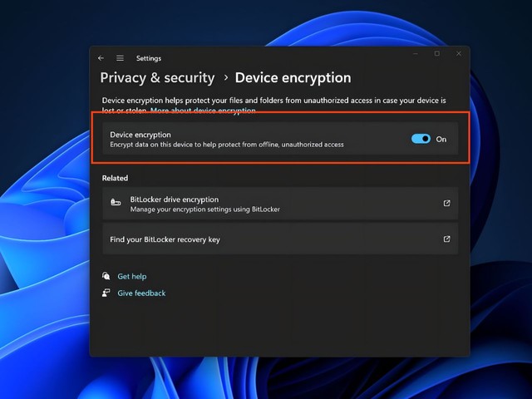Click the back arrow in Settings
Viewport: 532px width, 399px height.
click(101, 58)
